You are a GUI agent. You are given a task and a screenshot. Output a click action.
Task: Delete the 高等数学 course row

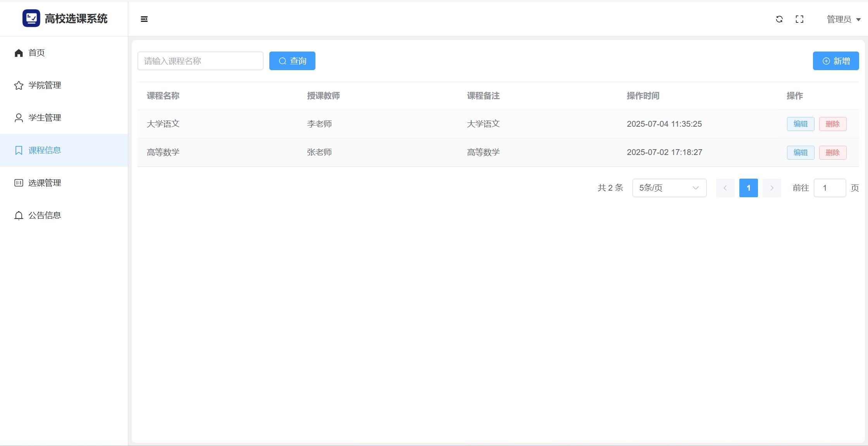point(832,153)
